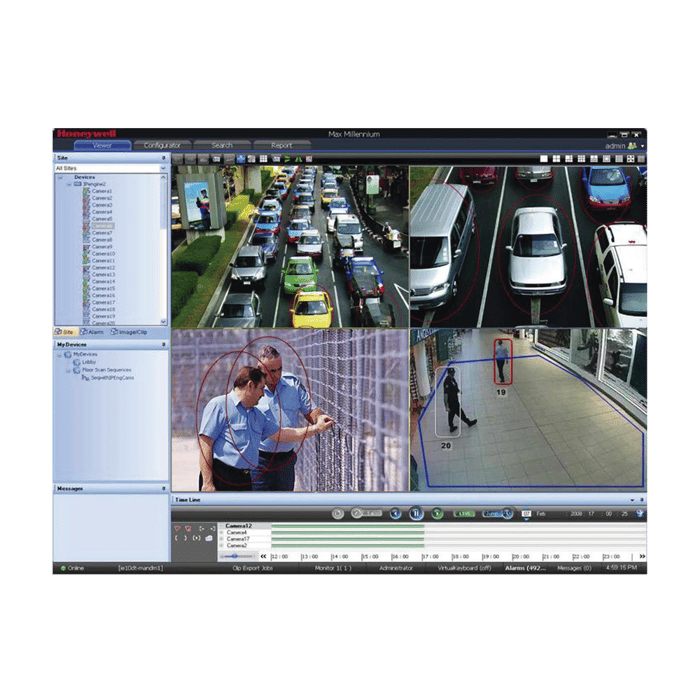700x700 pixels.
Task: Select the SeqwithIPEngCams sequence item
Action: [112, 378]
